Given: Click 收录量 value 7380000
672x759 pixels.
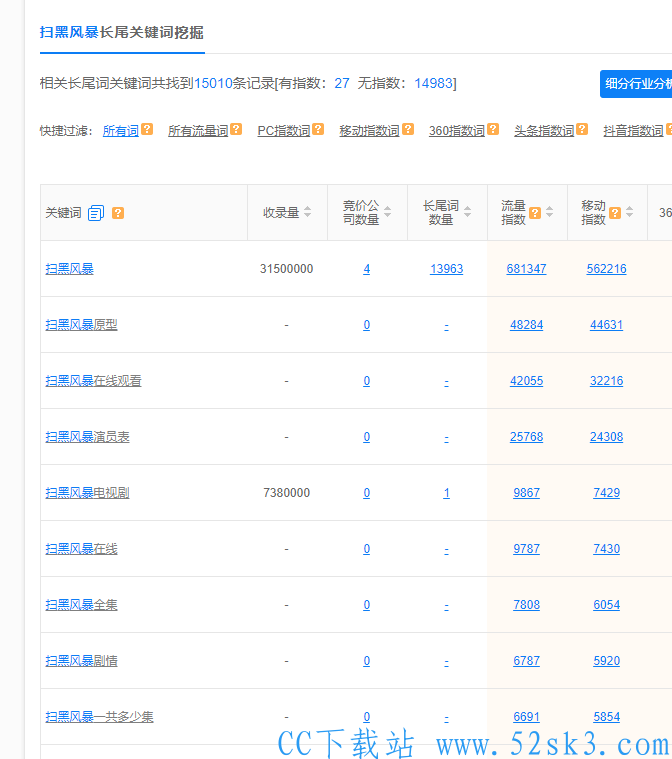Looking at the screenshot, I should coord(287,493).
